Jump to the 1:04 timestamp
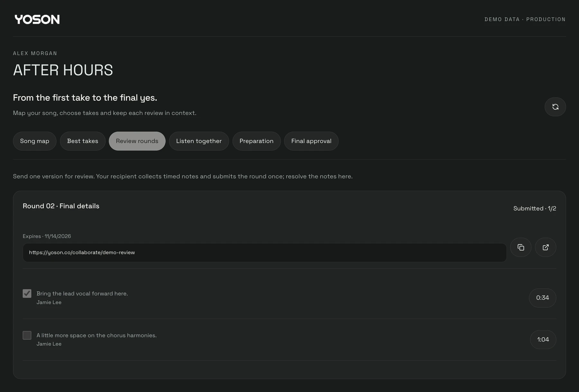Image resolution: width=579 pixels, height=392 pixels. pos(543,340)
